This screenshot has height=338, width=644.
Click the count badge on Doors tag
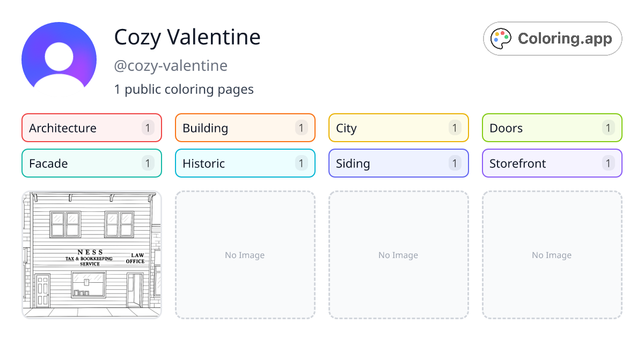tap(608, 128)
